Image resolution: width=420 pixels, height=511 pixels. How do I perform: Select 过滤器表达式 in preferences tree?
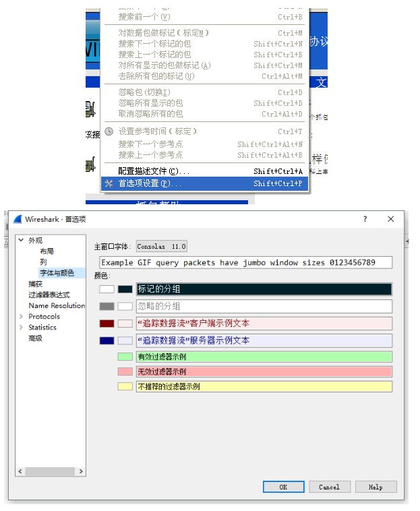point(49,295)
